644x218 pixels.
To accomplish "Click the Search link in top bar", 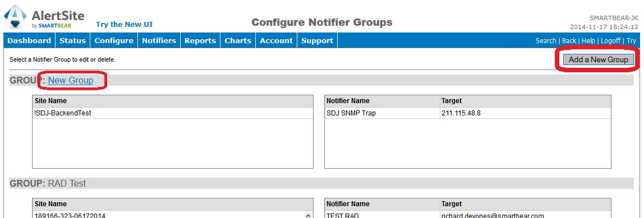I will pyautogui.click(x=546, y=41).
